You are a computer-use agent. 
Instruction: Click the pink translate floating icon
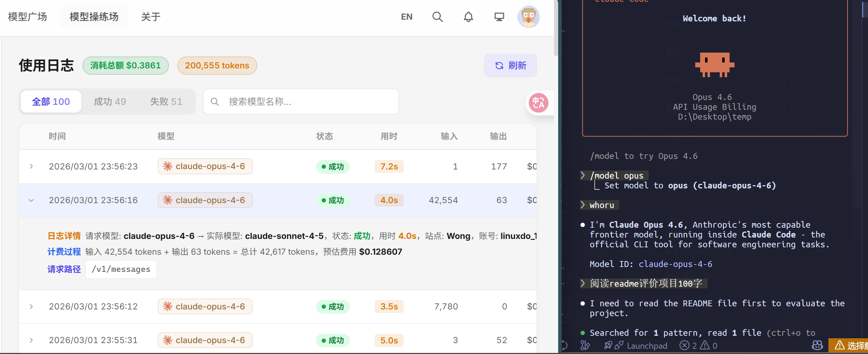pyautogui.click(x=538, y=103)
